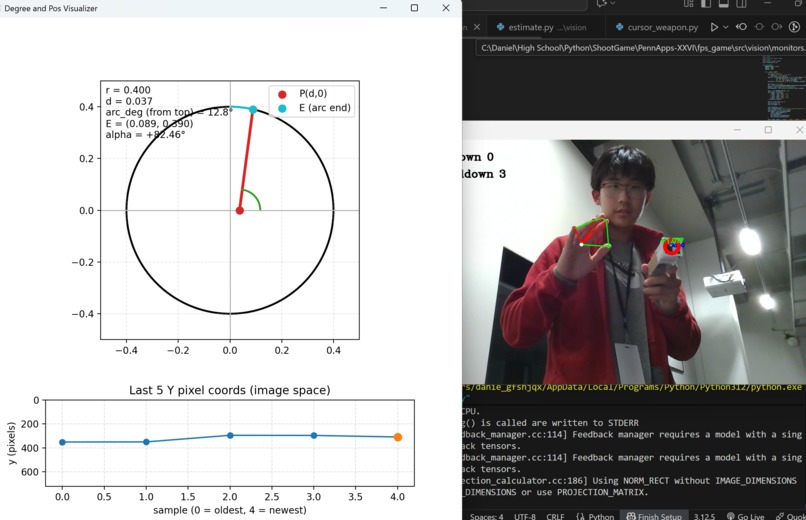Click the cyan E arc-end point on circle
This screenshot has width=806, height=520.
coord(253,109)
